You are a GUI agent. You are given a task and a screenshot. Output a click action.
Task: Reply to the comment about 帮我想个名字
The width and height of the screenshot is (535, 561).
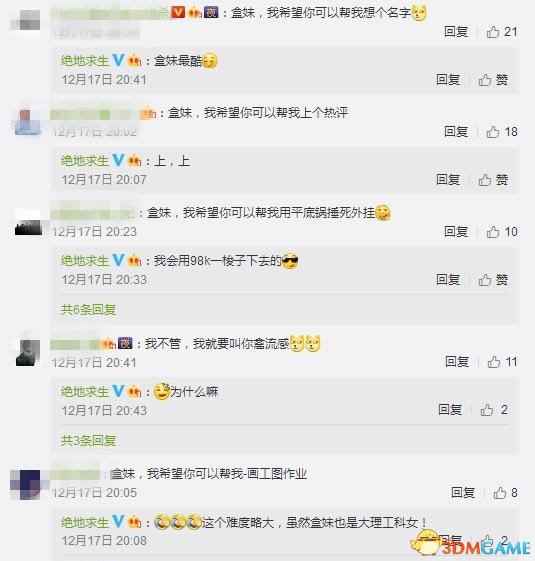pos(456,32)
